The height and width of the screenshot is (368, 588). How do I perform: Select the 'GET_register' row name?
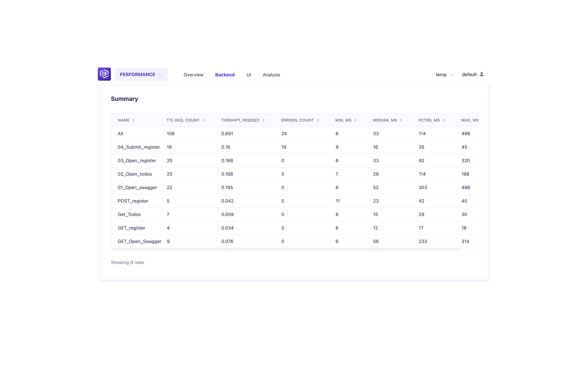click(131, 228)
